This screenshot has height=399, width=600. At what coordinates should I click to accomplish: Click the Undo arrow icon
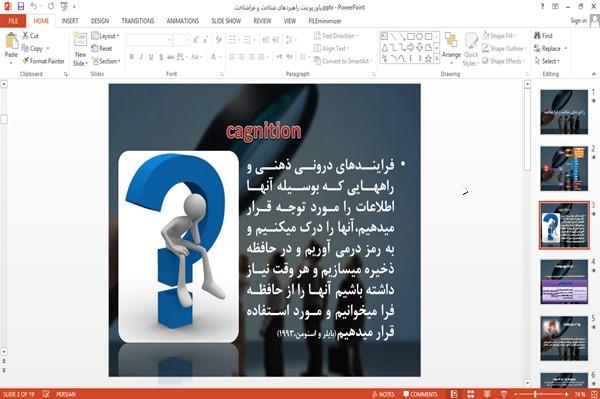(34, 7)
